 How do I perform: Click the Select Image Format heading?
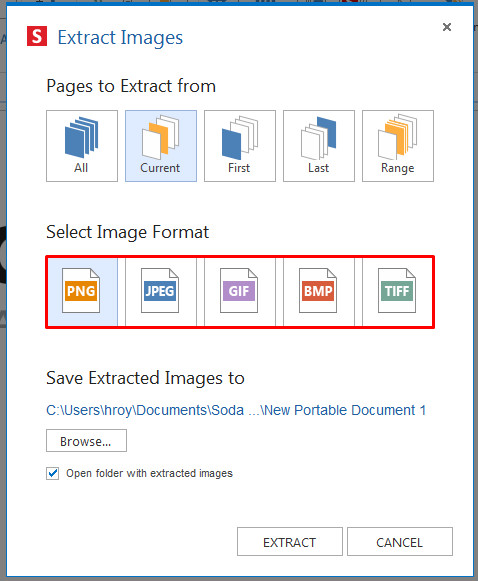[127, 232]
